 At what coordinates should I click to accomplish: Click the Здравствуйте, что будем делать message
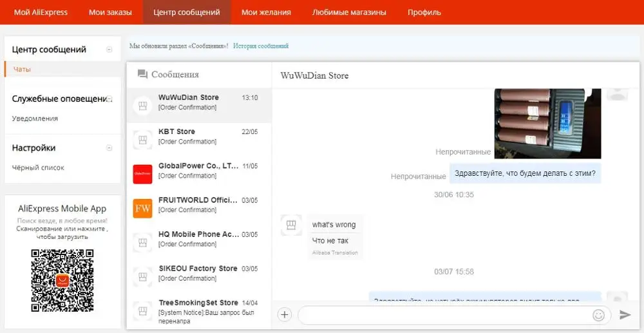pyautogui.click(x=526, y=173)
